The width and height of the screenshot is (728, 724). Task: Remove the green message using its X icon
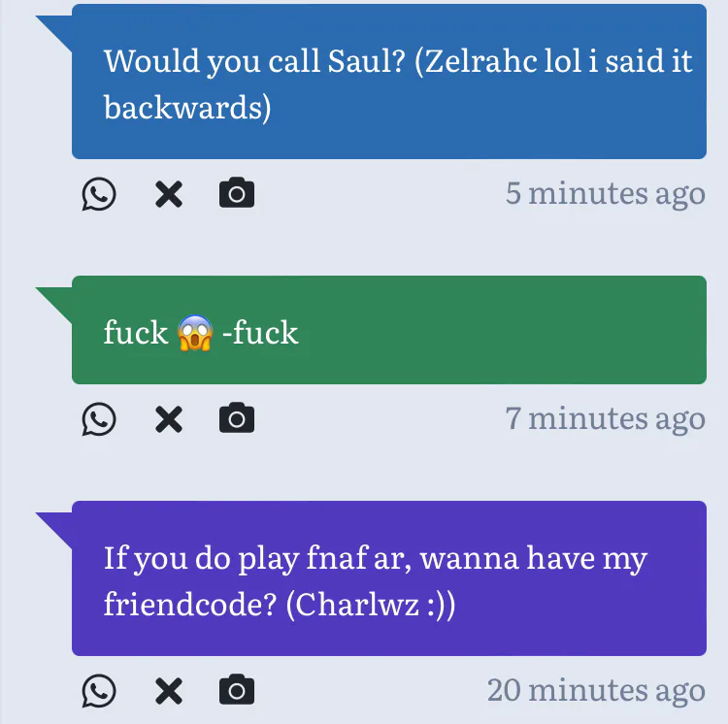pyautogui.click(x=169, y=419)
